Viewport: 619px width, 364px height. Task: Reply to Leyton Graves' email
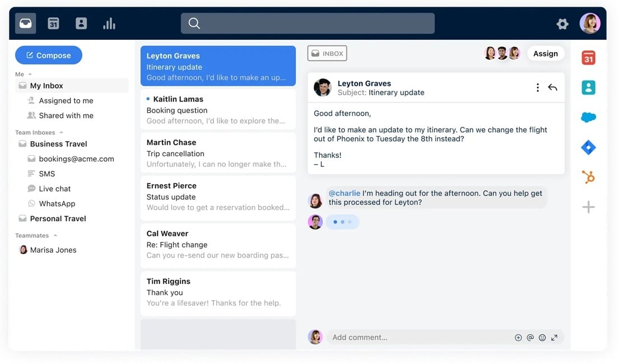click(553, 87)
